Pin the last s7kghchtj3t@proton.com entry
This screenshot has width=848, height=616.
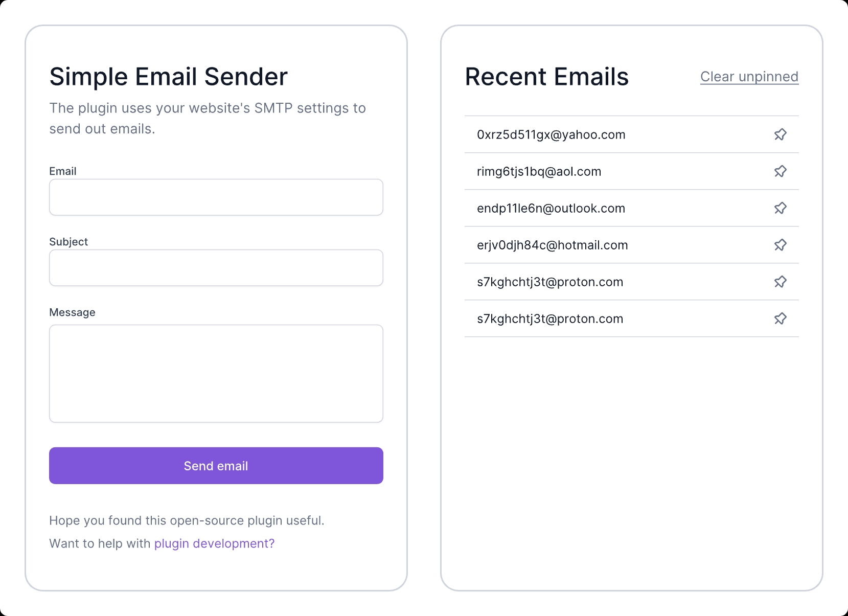pos(780,318)
